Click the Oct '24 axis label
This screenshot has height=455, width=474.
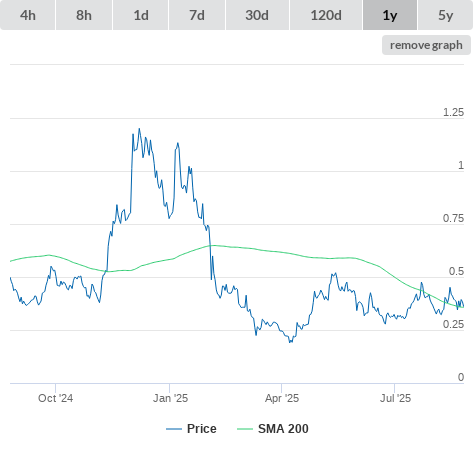point(55,398)
